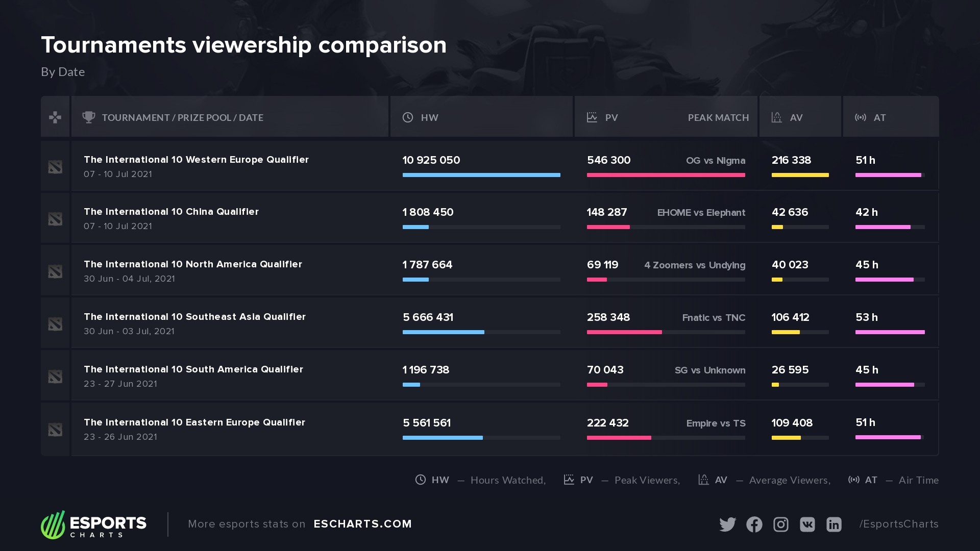Click the OG vs Nigma peak match

(715, 161)
